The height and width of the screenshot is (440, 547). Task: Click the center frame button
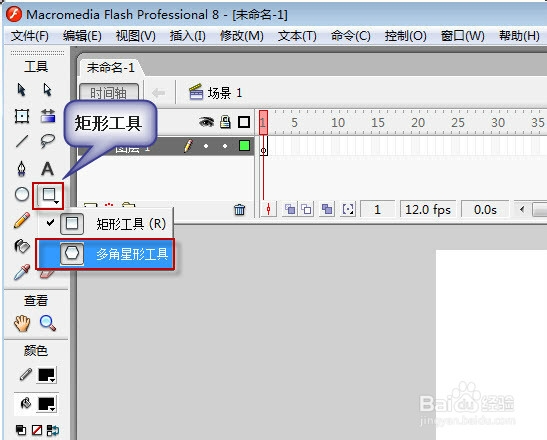(x=268, y=209)
